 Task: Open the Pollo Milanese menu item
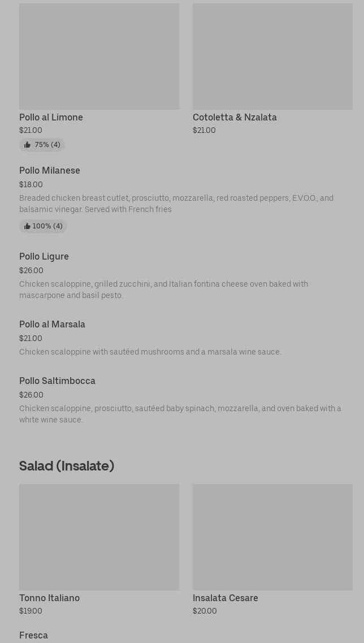50,171
